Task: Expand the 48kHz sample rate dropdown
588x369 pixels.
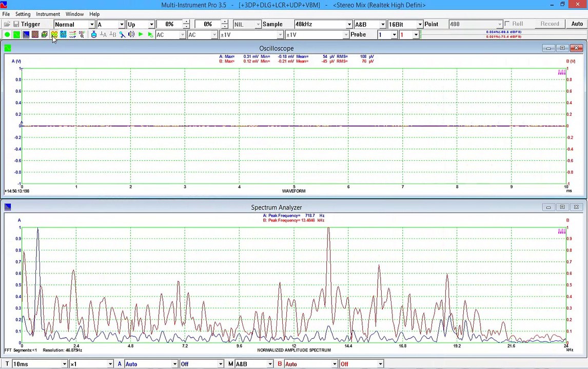Action: click(349, 25)
